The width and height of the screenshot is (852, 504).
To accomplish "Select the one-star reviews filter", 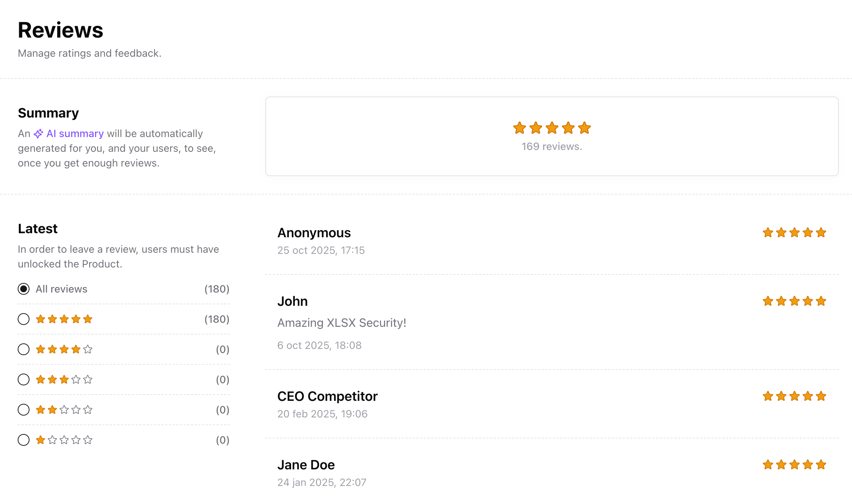I will 23,440.
